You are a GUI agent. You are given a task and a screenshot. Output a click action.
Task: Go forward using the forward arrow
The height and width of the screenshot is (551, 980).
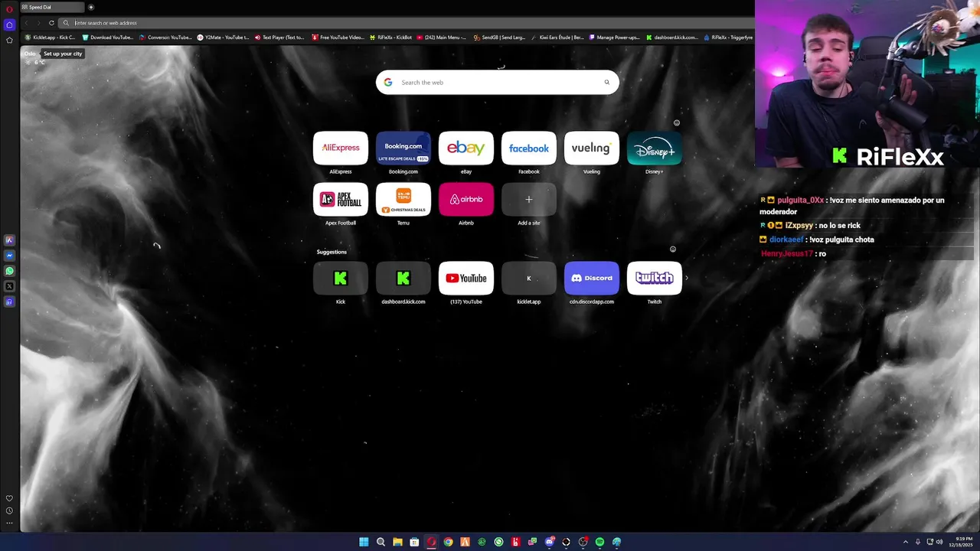(x=38, y=23)
